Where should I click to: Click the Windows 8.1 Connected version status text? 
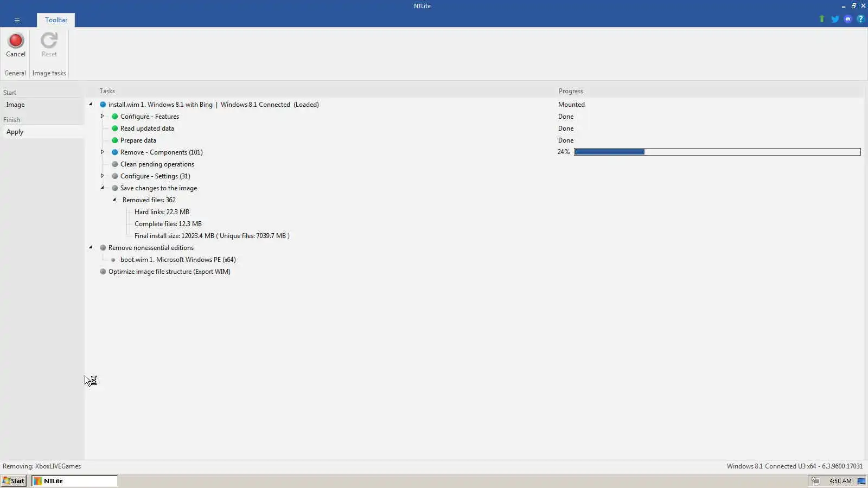[794, 466]
